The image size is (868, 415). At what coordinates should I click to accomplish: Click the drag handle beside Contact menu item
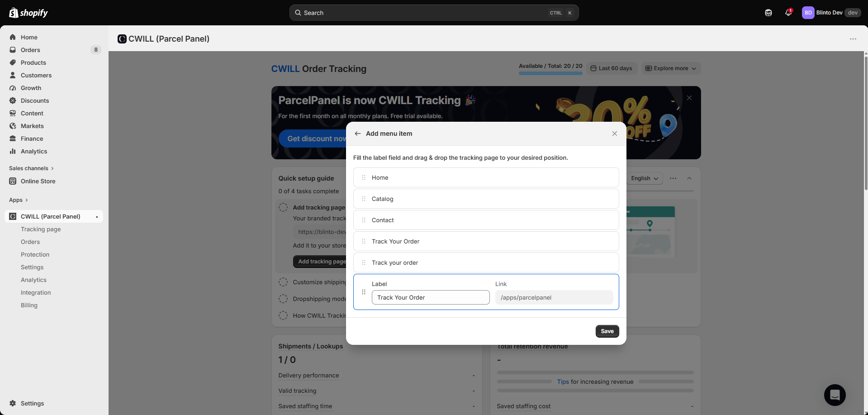click(364, 220)
